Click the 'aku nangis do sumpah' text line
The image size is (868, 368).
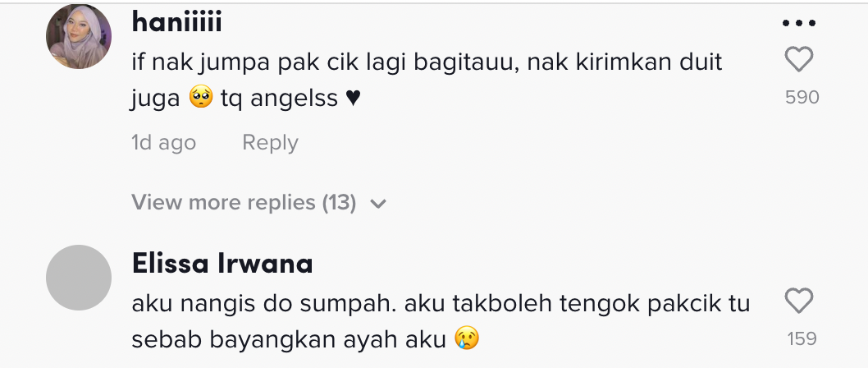pyautogui.click(x=441, y=303)
